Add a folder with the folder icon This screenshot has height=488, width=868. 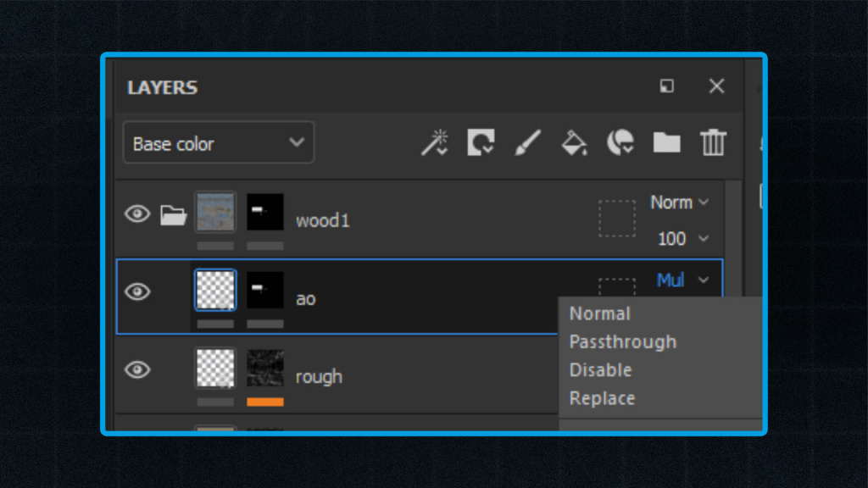coord(666,142)
